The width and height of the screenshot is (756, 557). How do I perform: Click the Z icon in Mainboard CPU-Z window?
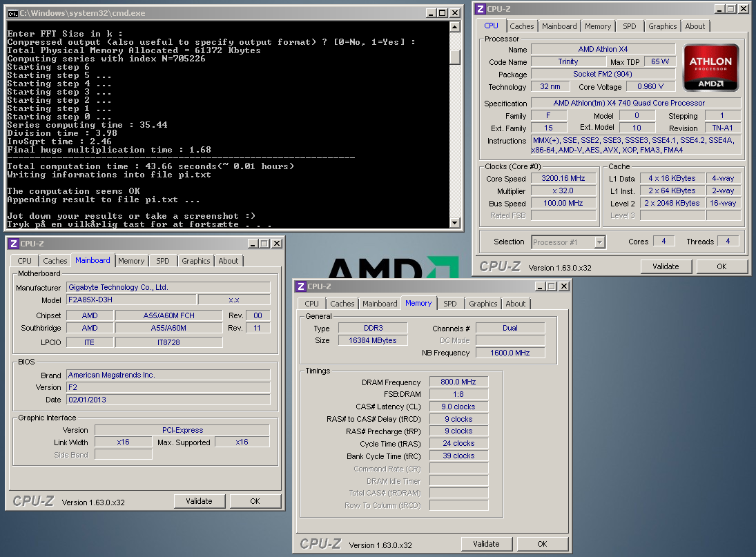coord(14,244)
